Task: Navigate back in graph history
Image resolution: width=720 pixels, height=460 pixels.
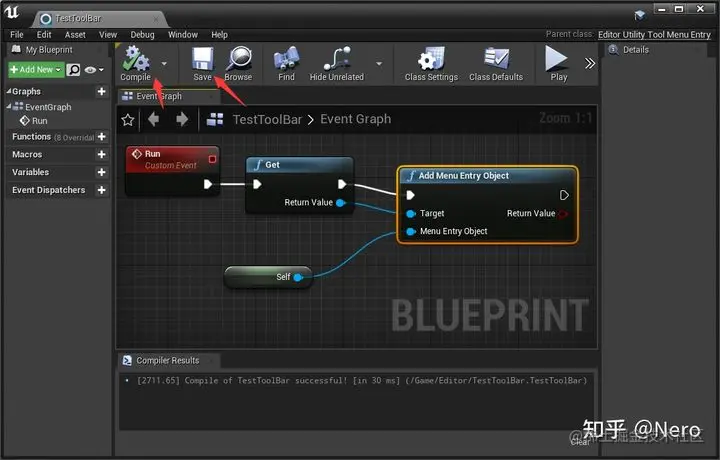Action: [x=153, y=119]
